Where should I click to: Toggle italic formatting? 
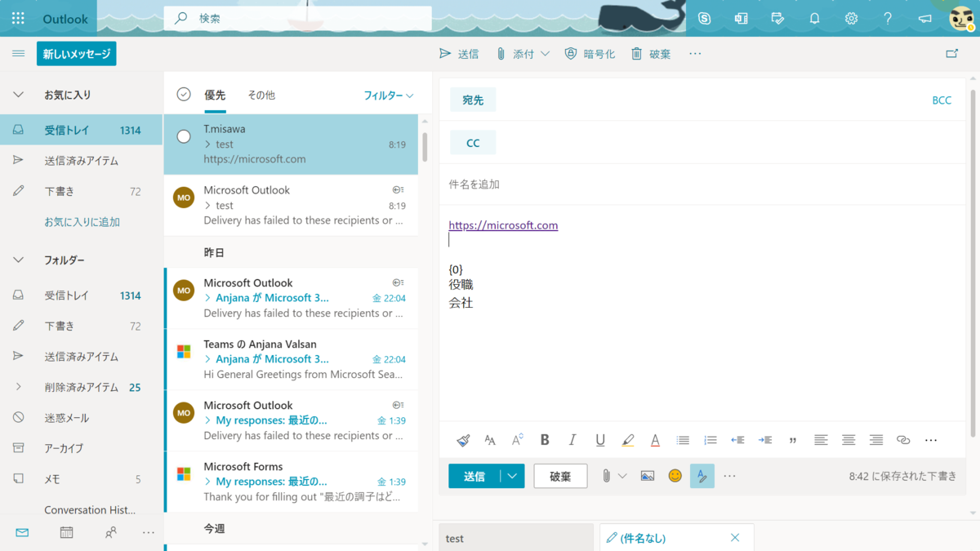(572, 440)
